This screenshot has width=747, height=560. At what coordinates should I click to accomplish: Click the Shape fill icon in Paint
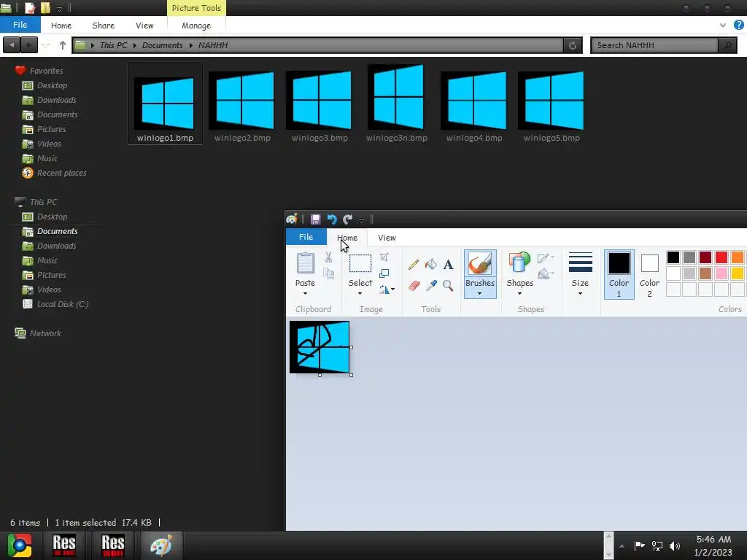tap(543, 274)
